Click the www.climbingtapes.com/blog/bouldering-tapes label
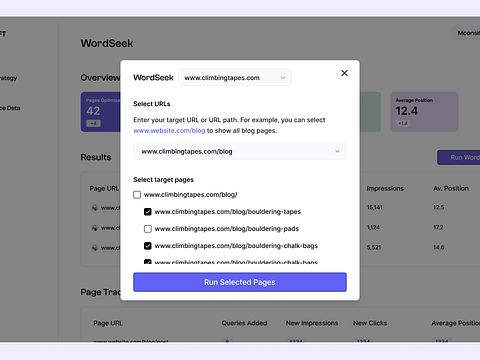 click(x=228, y=212)
